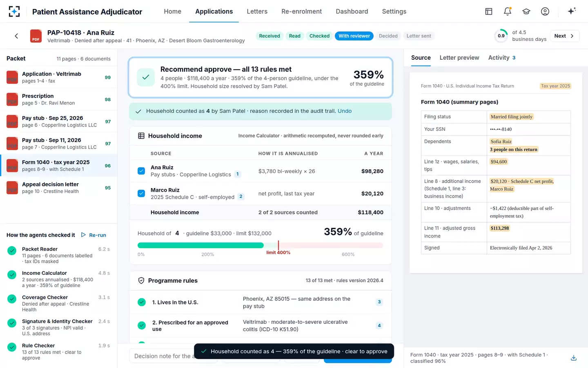Click the guideline percentage progress bar
Image resolution: width=588 pixels, height=368 pixels.
click(x=261, y=245)
